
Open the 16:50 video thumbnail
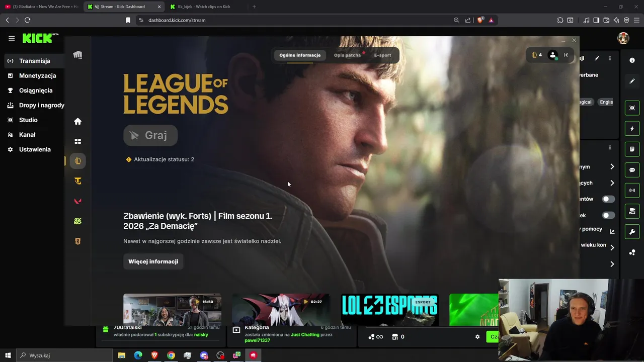[172, 309]
